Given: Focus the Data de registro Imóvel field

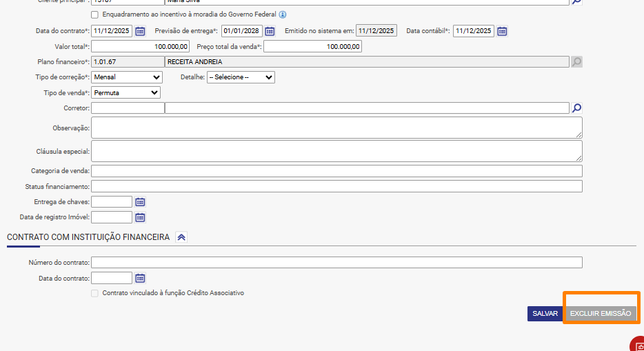Looking at the screenshot, I should [112, 217].
